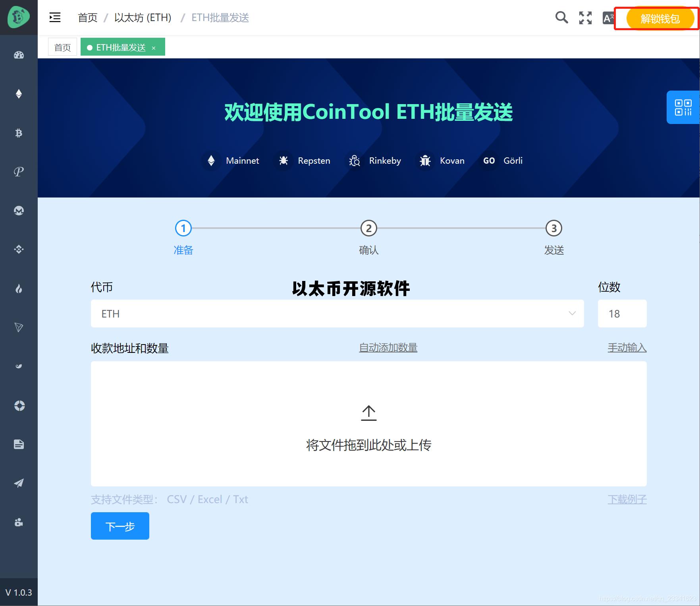The height and width of the screenshot is (606, 700).
Task: Click the dashboard icon at sidebar top
Action: point(19,55)
